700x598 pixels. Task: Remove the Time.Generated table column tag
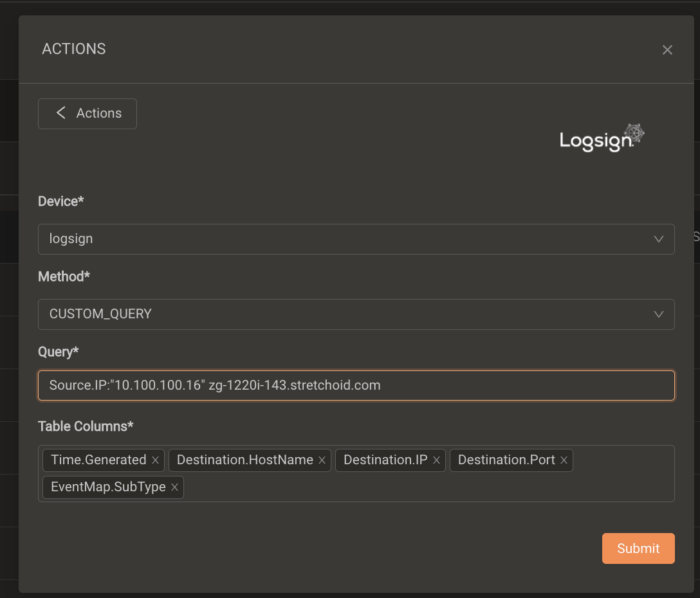[154, 460]
